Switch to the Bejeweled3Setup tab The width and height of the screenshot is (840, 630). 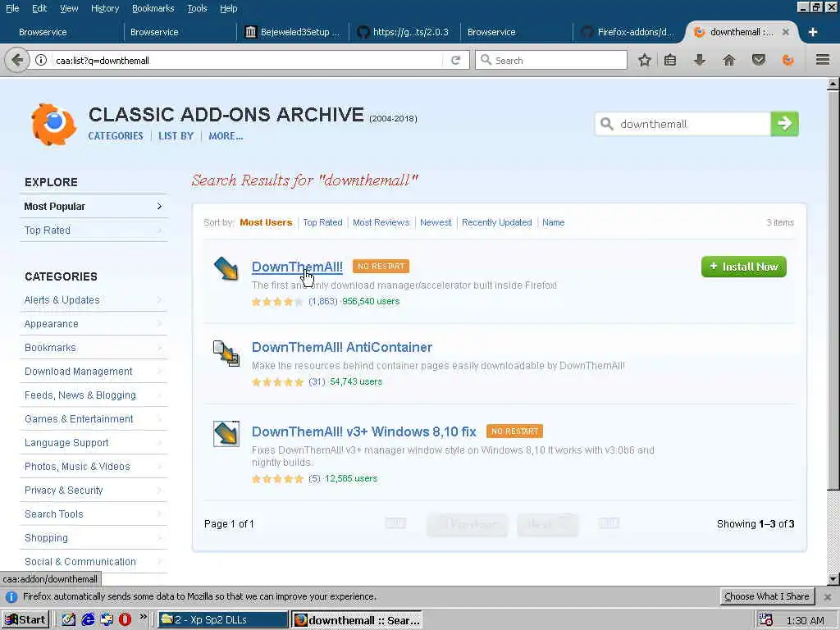293,32
